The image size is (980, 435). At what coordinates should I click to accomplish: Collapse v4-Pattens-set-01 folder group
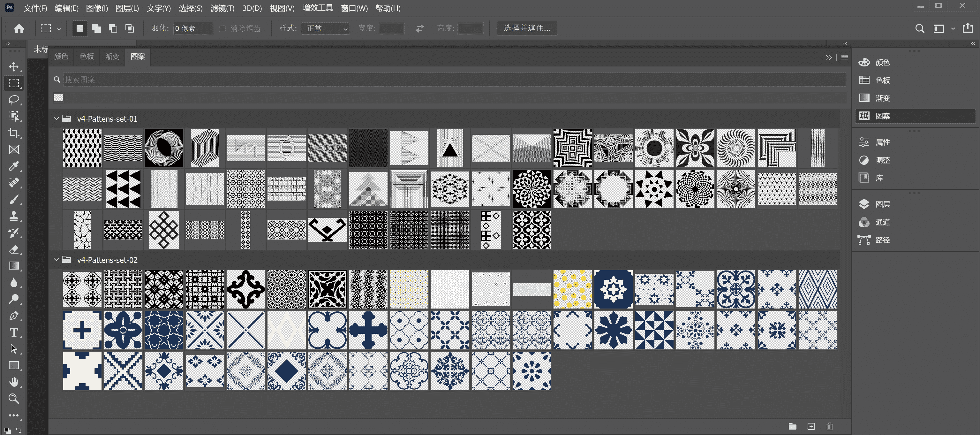56,119
